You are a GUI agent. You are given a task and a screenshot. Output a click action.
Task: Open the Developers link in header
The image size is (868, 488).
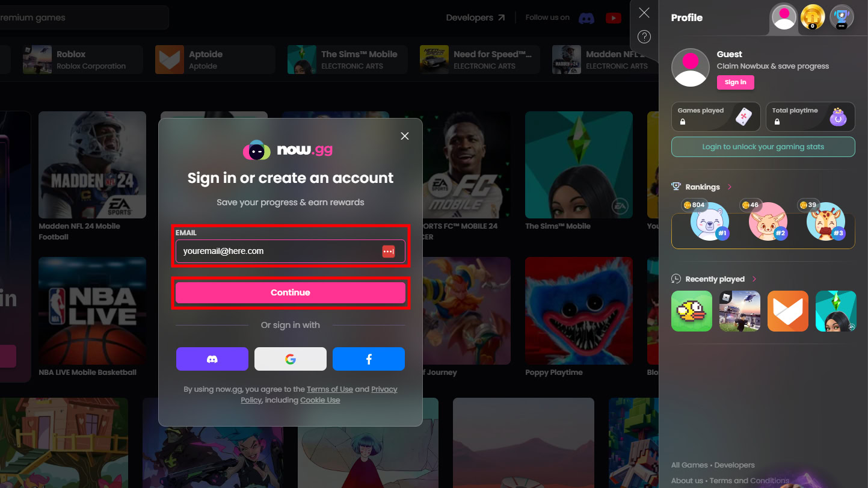click(475, 18)
